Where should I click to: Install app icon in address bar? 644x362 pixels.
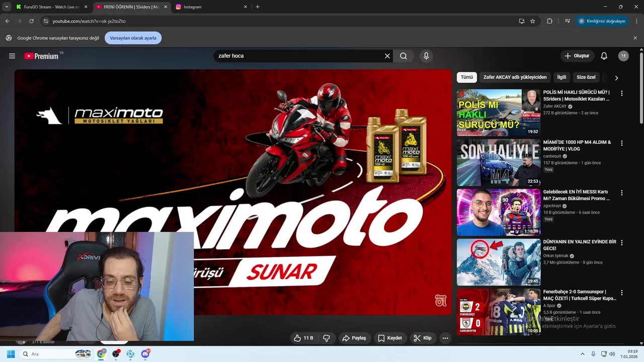pyautogui.click(x=522, y=21)
